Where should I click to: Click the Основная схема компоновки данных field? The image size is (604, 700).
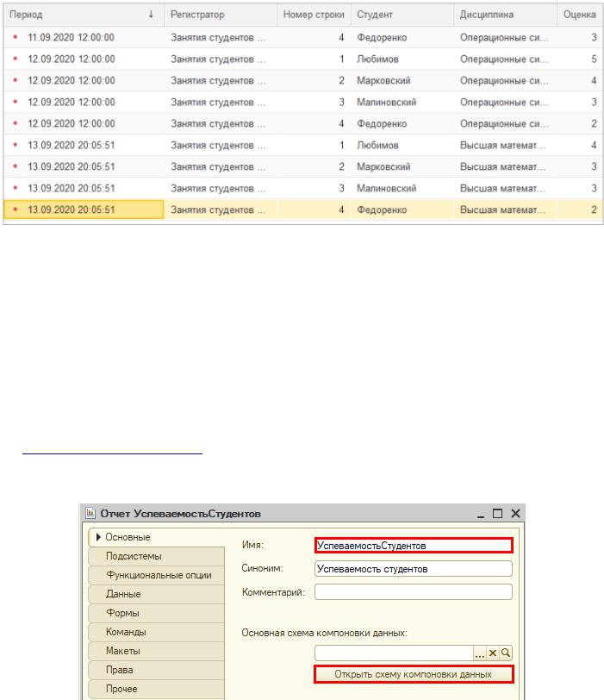coord(394,653)
